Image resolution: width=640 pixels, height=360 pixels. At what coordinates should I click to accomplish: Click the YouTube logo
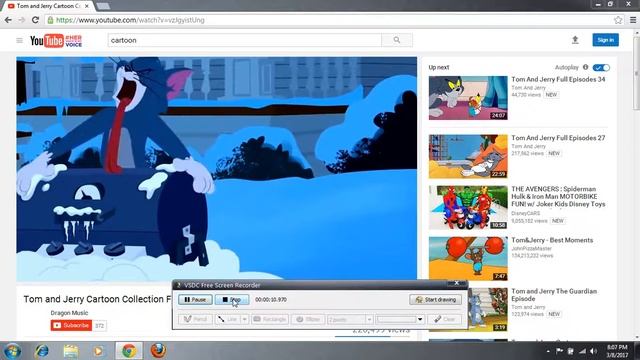click(x=56, y=41)
